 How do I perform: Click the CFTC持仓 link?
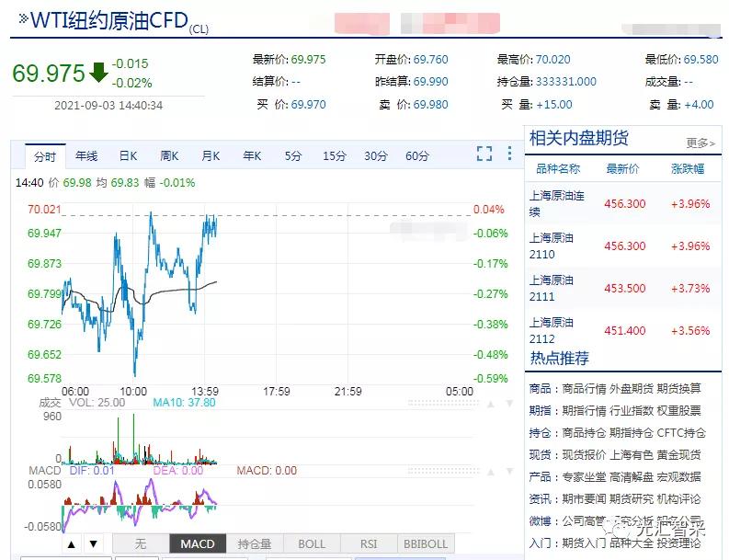pos(681,433)
